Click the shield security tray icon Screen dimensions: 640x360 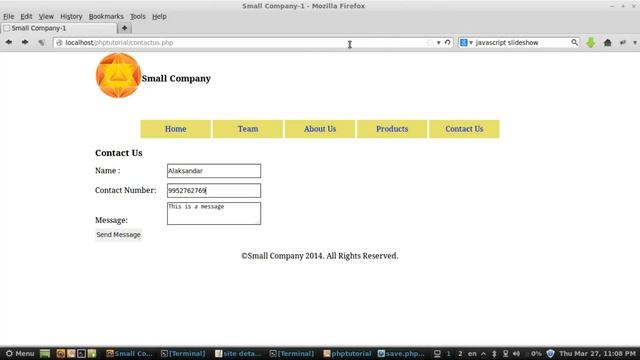[550, 353]
